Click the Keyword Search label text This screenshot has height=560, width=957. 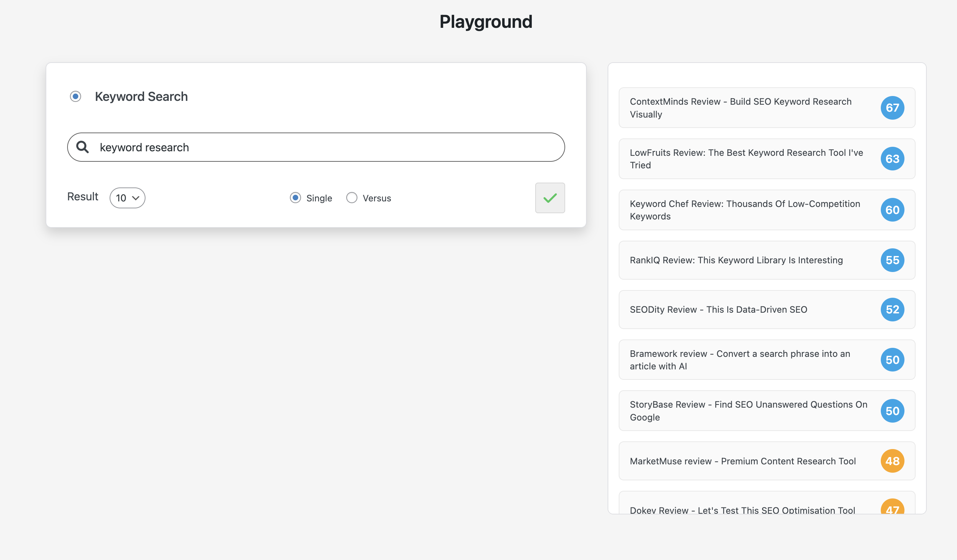click(141, 96)
